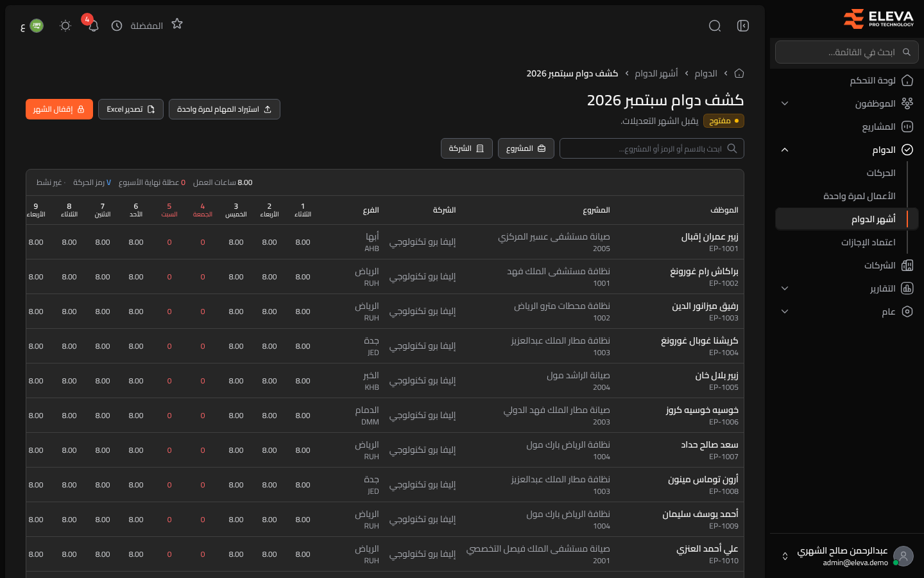Open user account switcher عبدالرحمن صالح الشهري
The height and width of the screenshot is (578, 924).
point(847,556)
